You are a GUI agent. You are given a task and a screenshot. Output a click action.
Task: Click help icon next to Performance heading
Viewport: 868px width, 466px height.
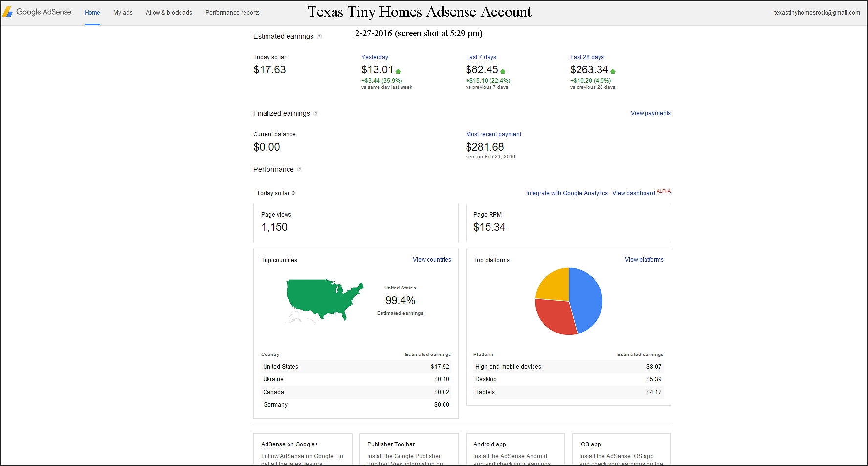coord(300,170)
